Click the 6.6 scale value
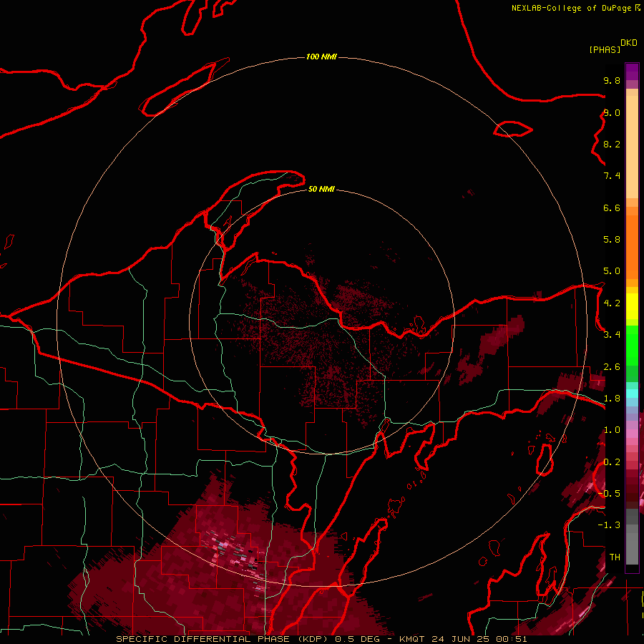This screenshot has width=644, height=644. pos(612,208)
